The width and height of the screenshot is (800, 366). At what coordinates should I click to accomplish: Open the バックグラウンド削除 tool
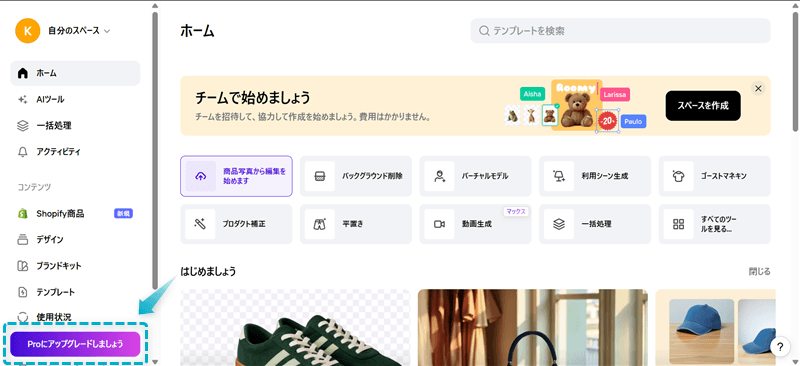pyautogui.click(x=356, y=176)
